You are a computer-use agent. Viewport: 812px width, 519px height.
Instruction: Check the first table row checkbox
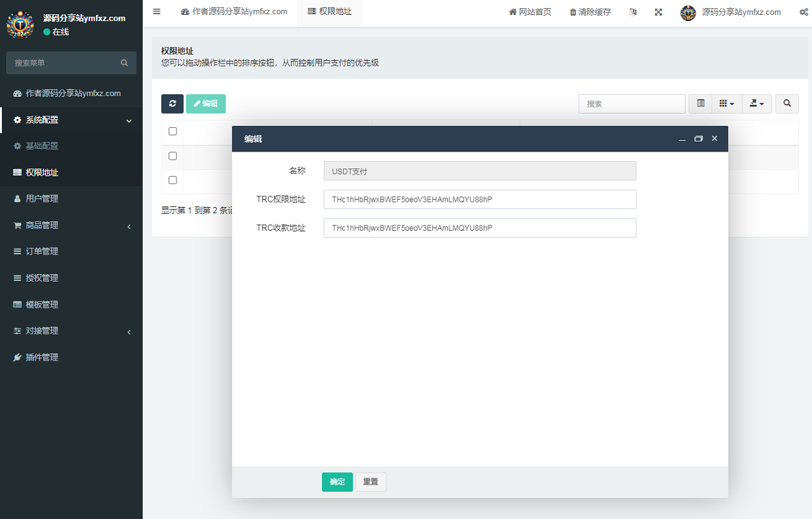click(173, 156)
